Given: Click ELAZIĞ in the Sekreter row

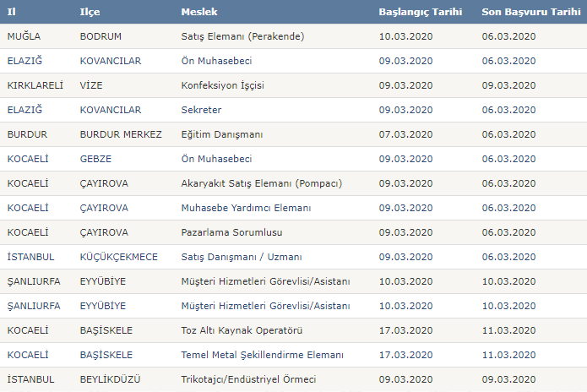Looking at the screenshot, I should pos(24,110).
